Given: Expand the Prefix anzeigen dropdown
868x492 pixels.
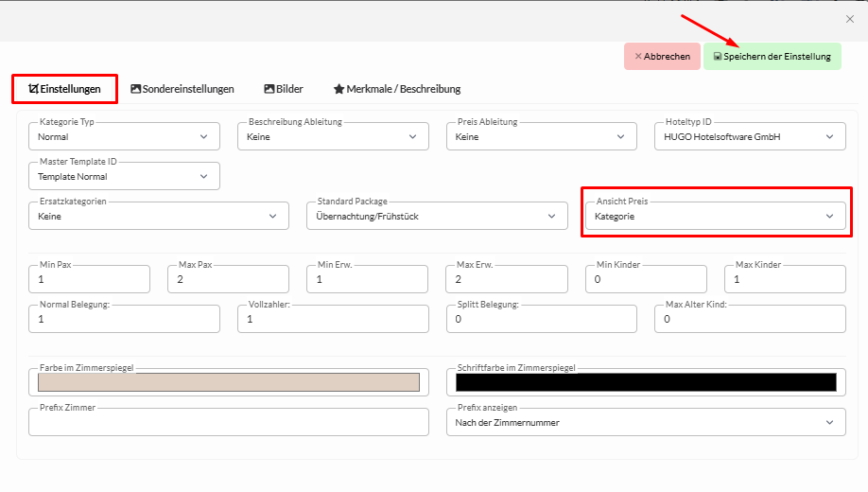Looking at the screenshot, I should pos(646,422).
